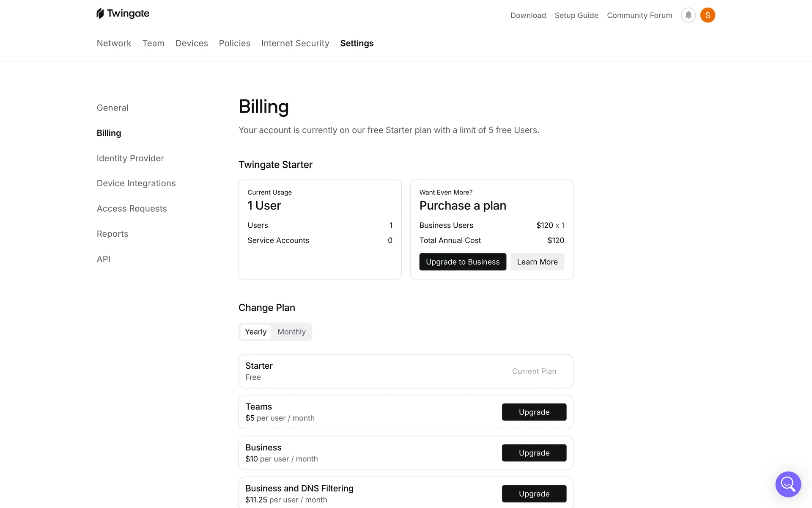The height and width of the screenshot is (508, 812).
Task: Open Identity Provider settings
Action: [x=130, y=158]
